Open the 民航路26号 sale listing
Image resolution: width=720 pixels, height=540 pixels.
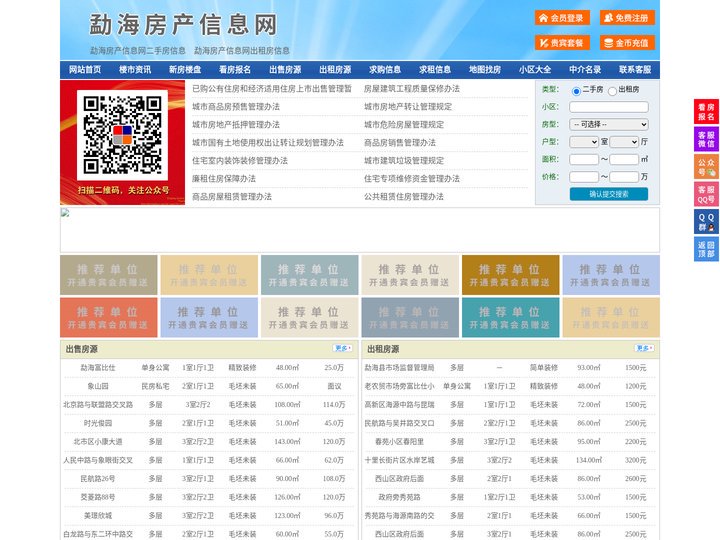point(98,479)
